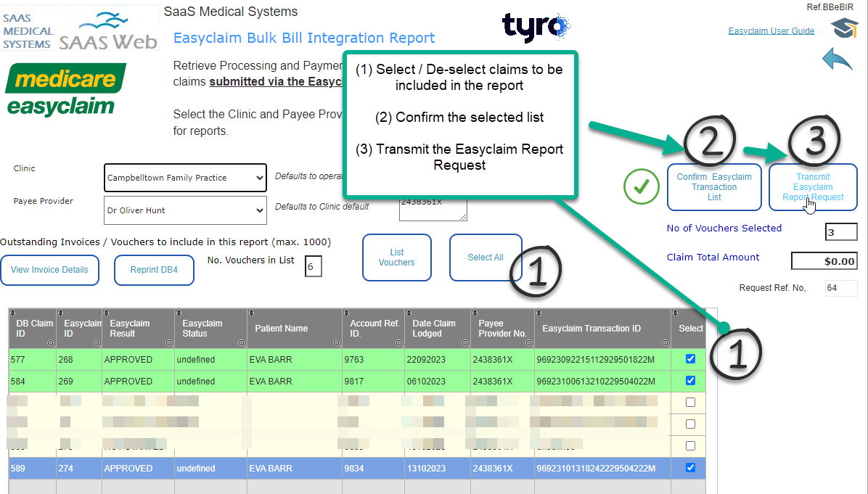The image size is (868, 494).
Task: Click the search magnifier in Payee Provider No. header
Action: pyautogui.click(x=528, y=344)
